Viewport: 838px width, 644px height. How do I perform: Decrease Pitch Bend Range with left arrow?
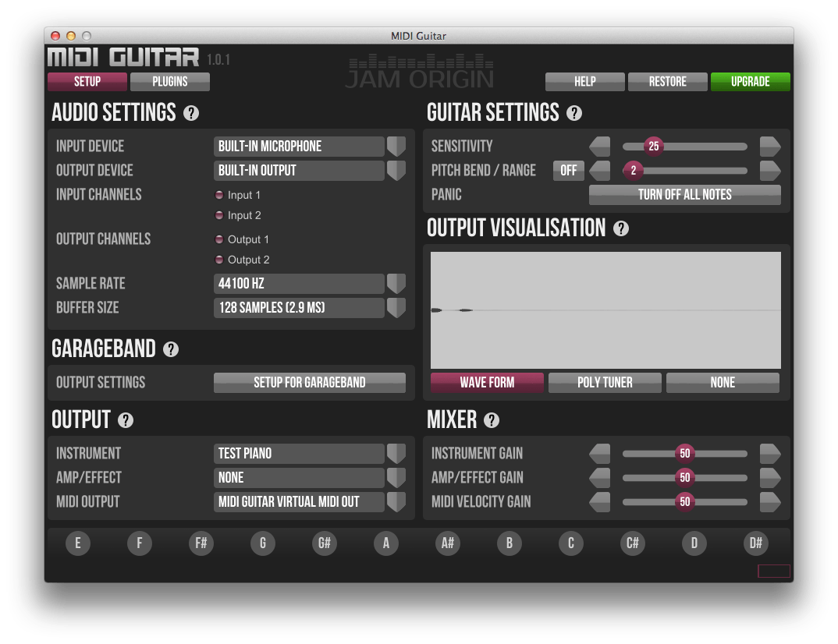[600, 171]
